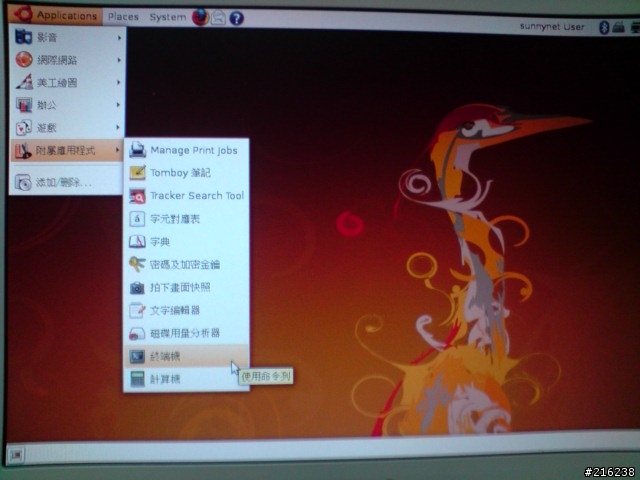The image size is (640, 480).
Task: Click the Tomboy notes icon
Action: pos(138,173)
